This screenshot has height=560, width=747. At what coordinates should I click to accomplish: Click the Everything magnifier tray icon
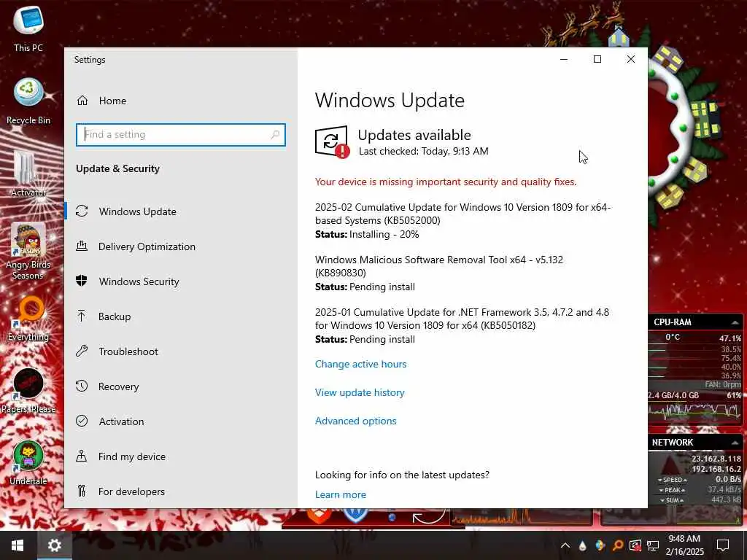pos(617,545)
